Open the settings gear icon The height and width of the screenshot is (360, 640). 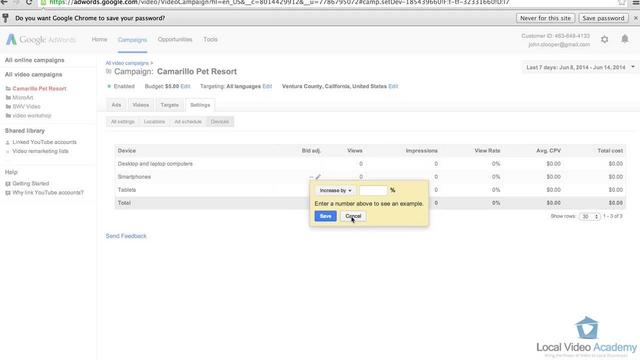coord(604,39)
